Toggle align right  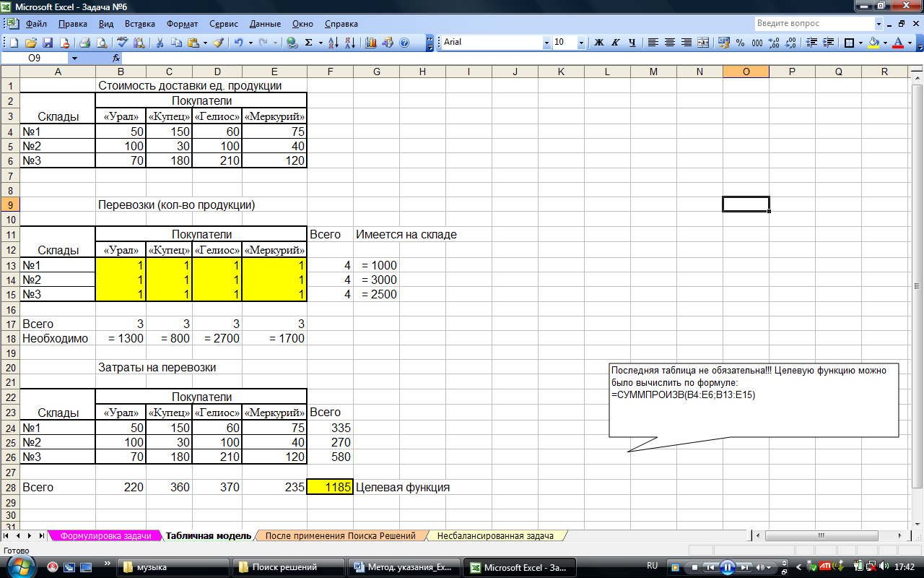[687, 43]
